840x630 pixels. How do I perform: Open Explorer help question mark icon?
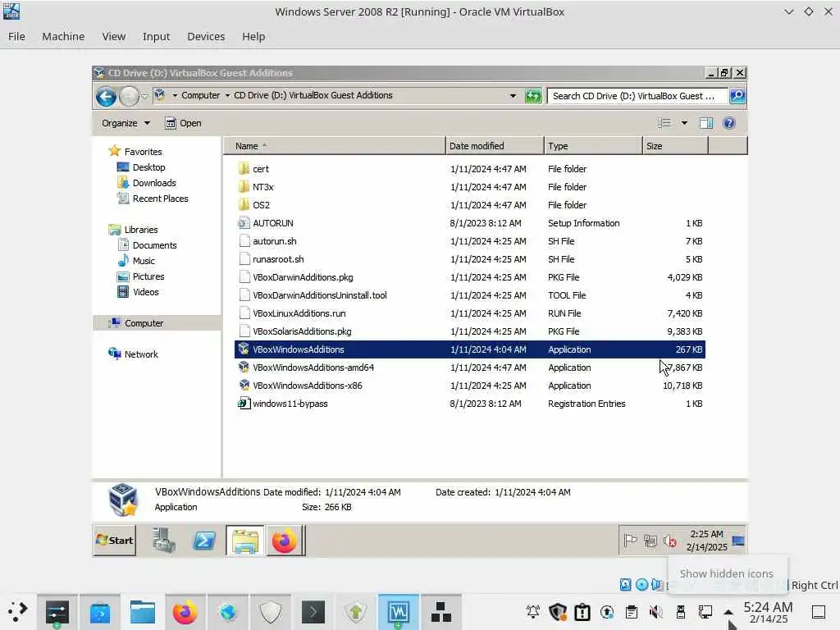[x=728, y=123]
